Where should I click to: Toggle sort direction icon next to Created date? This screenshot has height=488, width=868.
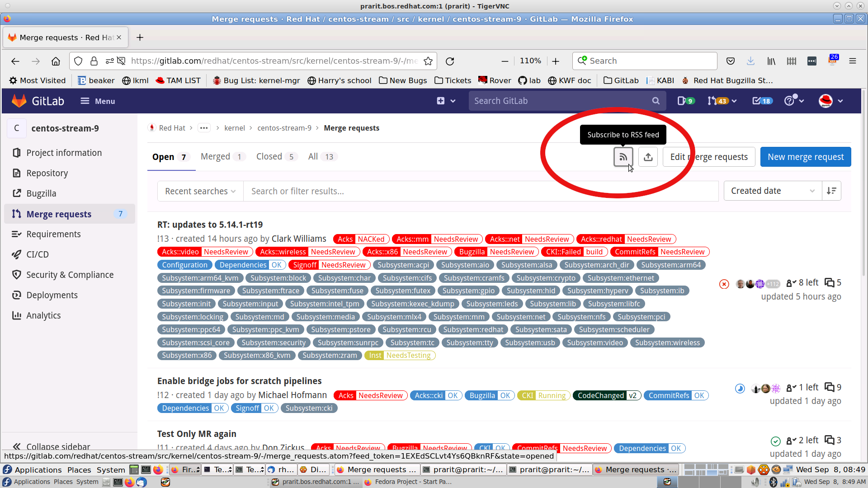(831, 191)
